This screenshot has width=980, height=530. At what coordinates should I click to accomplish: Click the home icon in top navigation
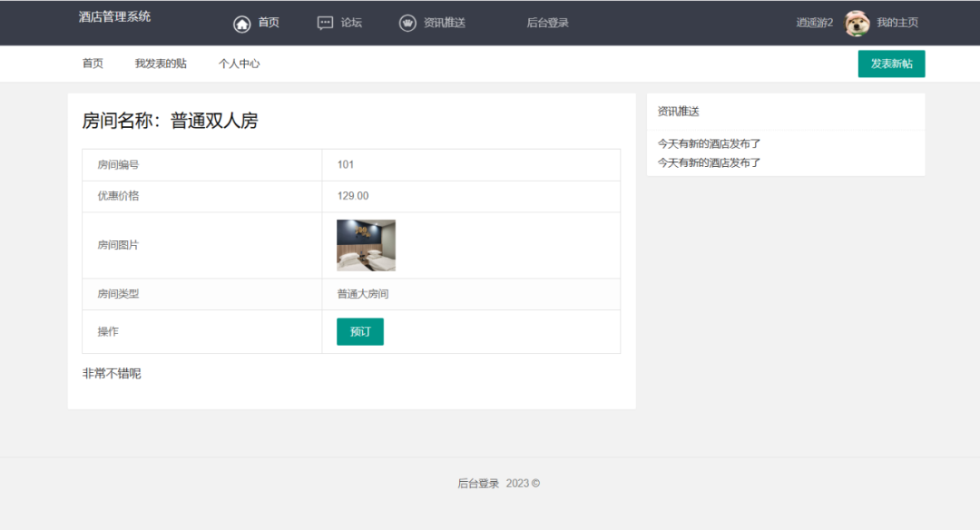tap(242, 24)
